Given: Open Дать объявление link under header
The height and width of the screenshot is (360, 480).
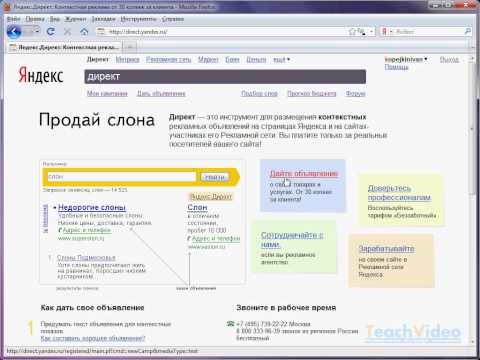Looking at the screenshot, I should click(161, 94).
